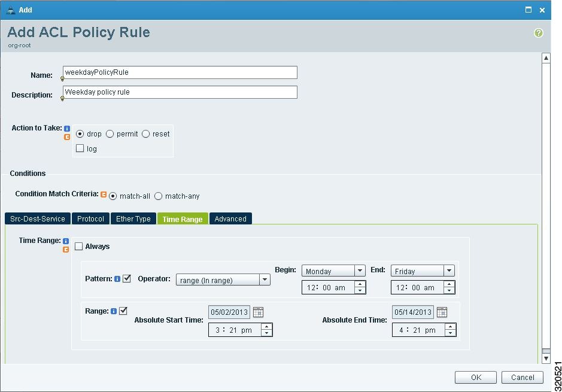Click the Name input field weekdayPolicyRule
This screenshot has width=562, height=392.
(180, 72)
